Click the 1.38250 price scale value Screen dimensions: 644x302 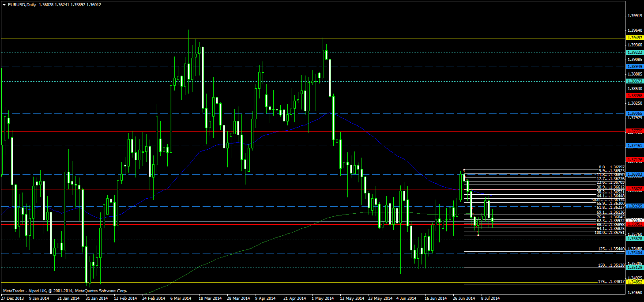pyautogui.click(x=635, y=103)
